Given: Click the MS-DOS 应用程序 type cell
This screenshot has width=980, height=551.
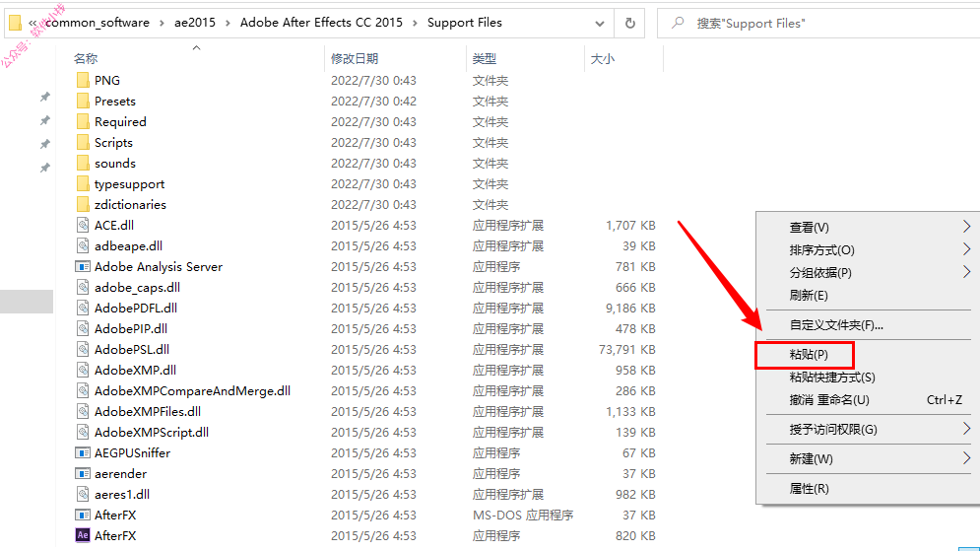Looking at the screenshot, I should (x=522, y=515).
